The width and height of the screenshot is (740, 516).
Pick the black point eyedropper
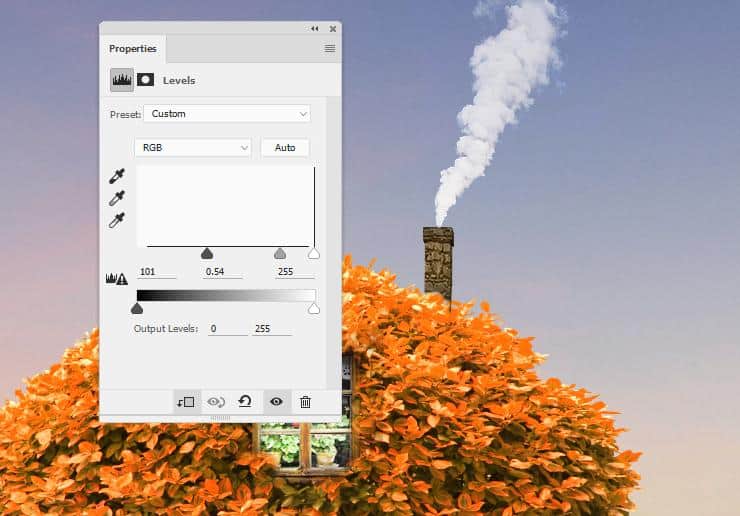tap(117, 177)
